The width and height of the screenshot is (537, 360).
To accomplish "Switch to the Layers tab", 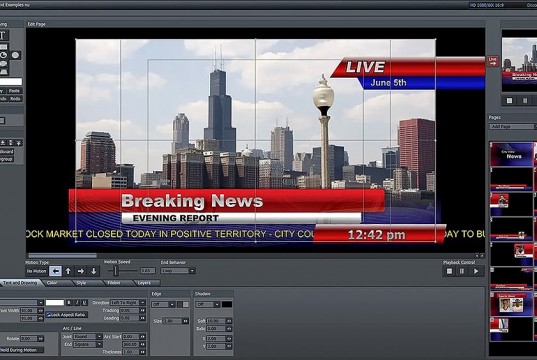I will (144, 283).
